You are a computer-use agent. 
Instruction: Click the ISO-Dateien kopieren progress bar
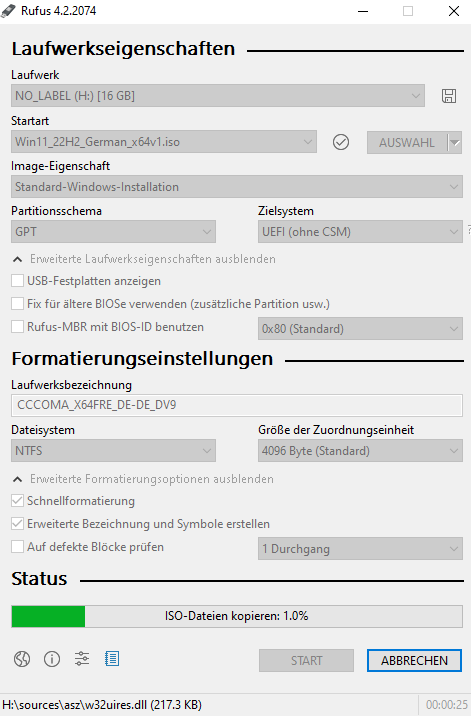(237, 616)
